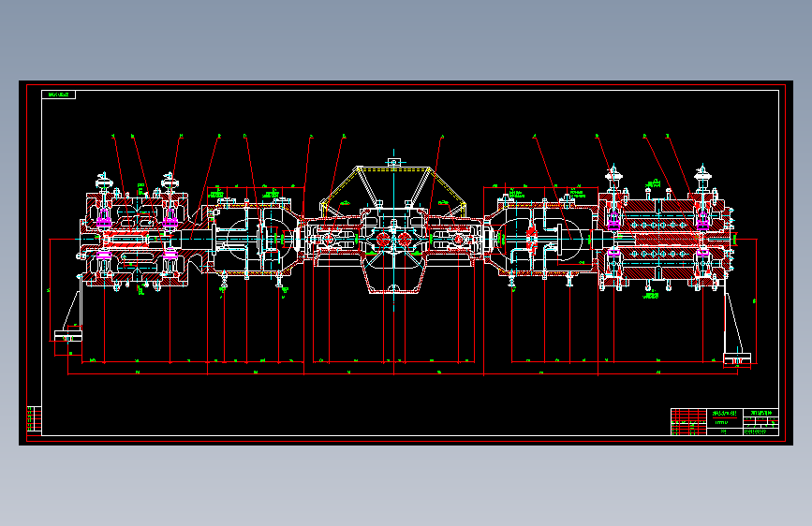Select the title block's top-right header cell
Viewport: 812px width, 526px height.
click(760, 413)
